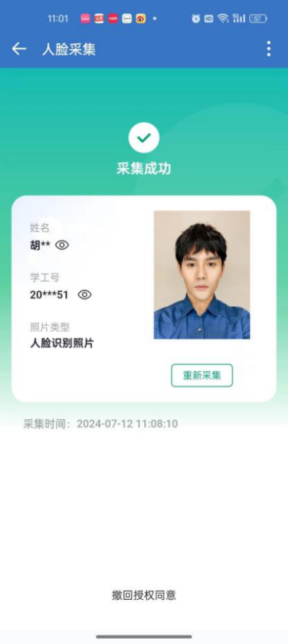This screenshot has width=288, height=644.
Task: Tap the Wi-Fi signal status icon
Action: 223,18
